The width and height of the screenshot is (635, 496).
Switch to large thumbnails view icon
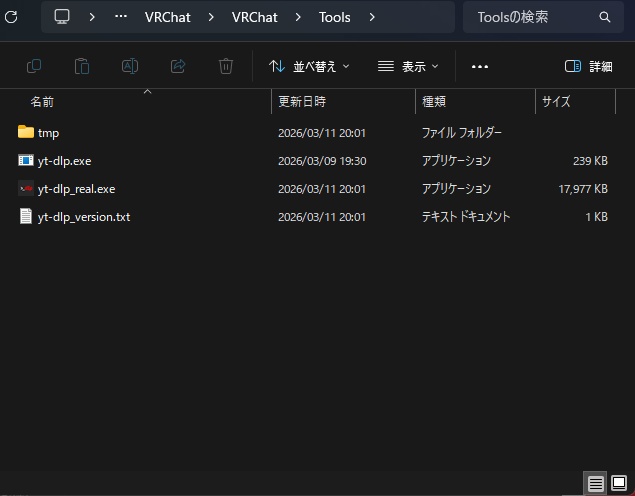point(619,483)
